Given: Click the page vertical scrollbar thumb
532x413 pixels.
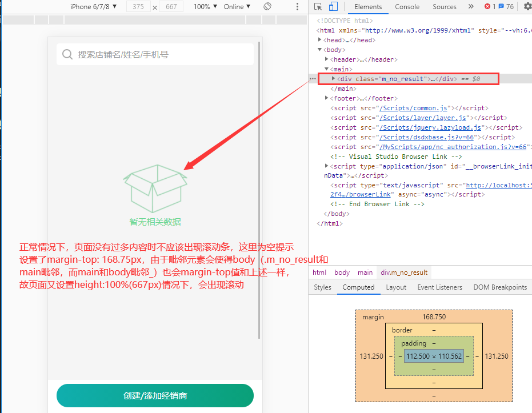Looking at the screenshot, I should pyautogui.click(x=259, y=190).
